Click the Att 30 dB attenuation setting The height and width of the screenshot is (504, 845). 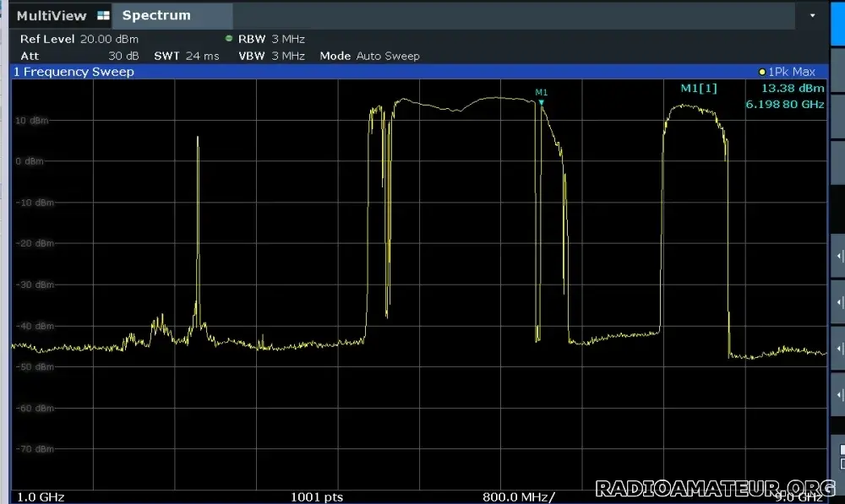click(79, 56)
